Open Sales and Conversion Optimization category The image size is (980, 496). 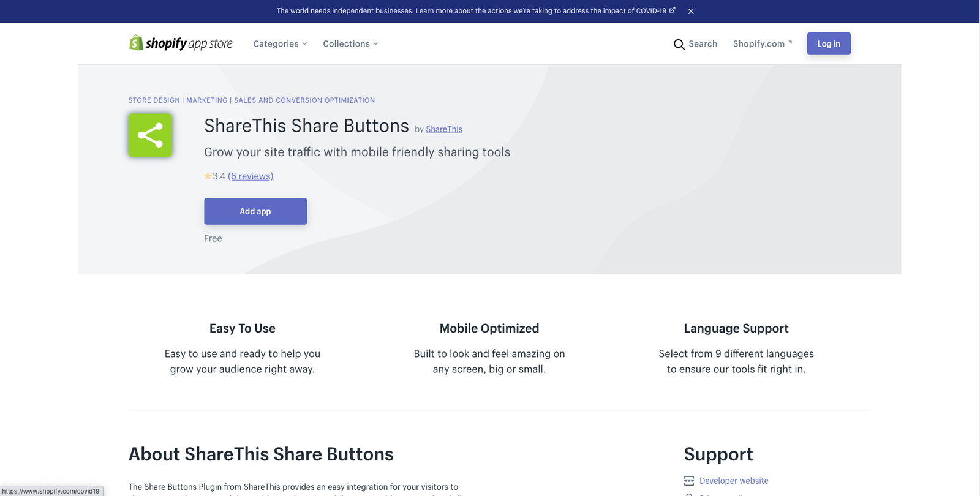(x=304, y=100)
